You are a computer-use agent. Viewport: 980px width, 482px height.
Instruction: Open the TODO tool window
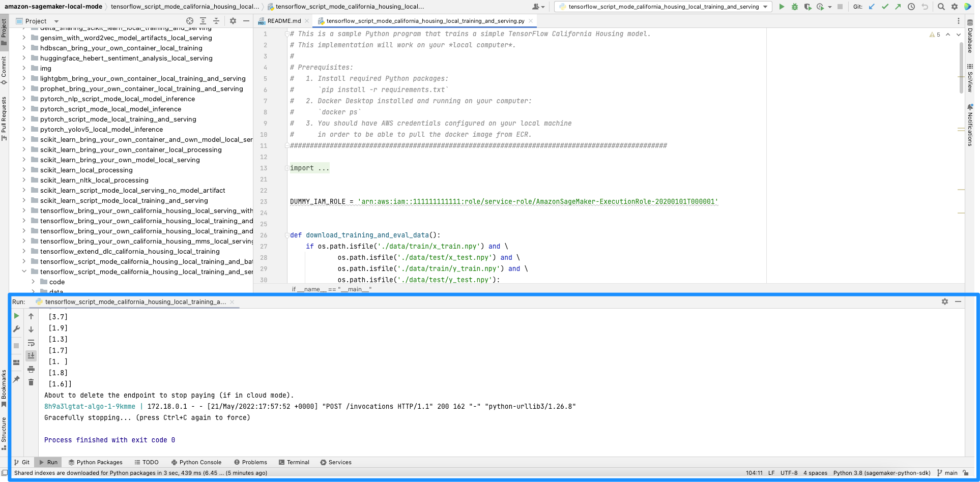pyautogui.click(x=147, y=462)
